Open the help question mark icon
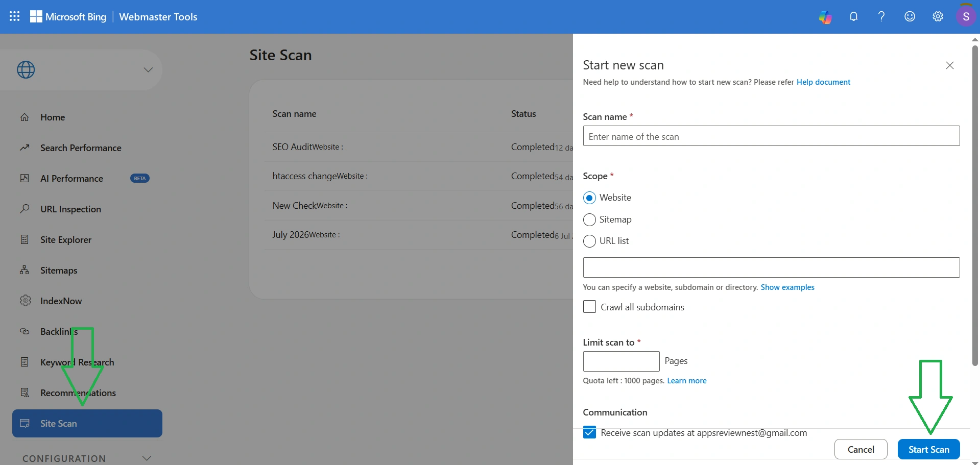 [881, 16]
